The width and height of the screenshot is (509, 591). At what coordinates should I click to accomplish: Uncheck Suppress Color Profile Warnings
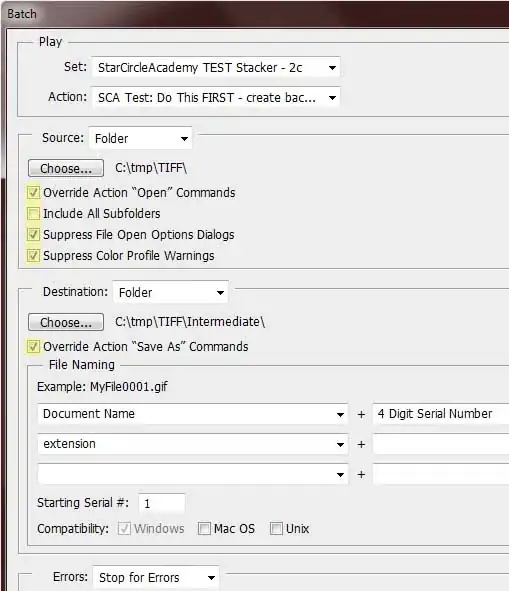pyautogui.click(x=33, y=256)
